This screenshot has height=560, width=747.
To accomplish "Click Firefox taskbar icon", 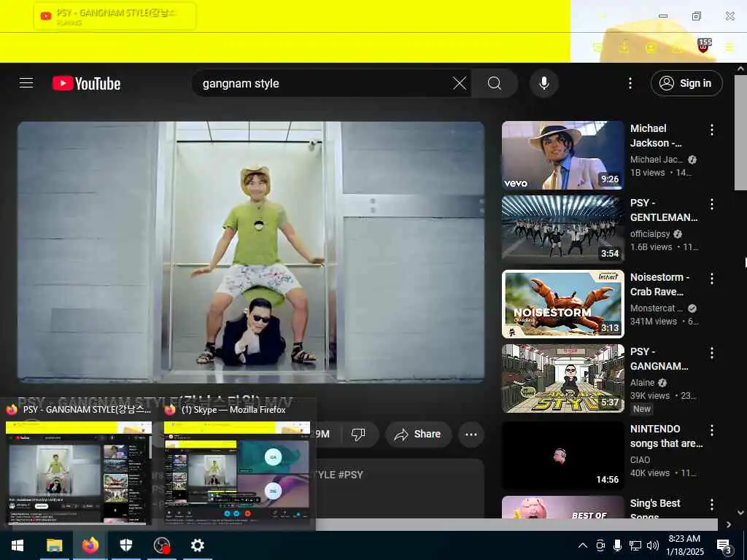I will pos(90,545).
